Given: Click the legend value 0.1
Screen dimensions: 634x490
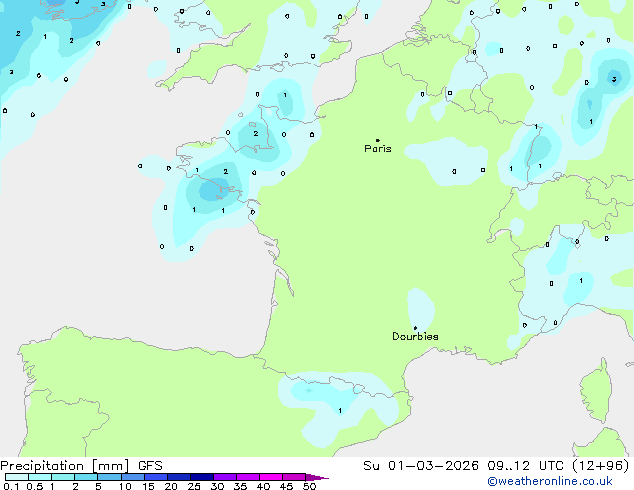Looking at the screenshot, I should click(x=11, y=486).
